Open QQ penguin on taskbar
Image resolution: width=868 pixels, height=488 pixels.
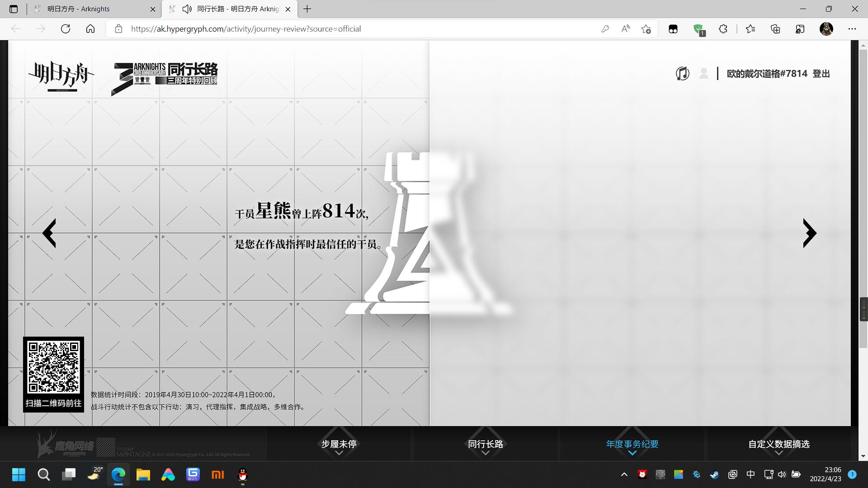coord(243,474)
